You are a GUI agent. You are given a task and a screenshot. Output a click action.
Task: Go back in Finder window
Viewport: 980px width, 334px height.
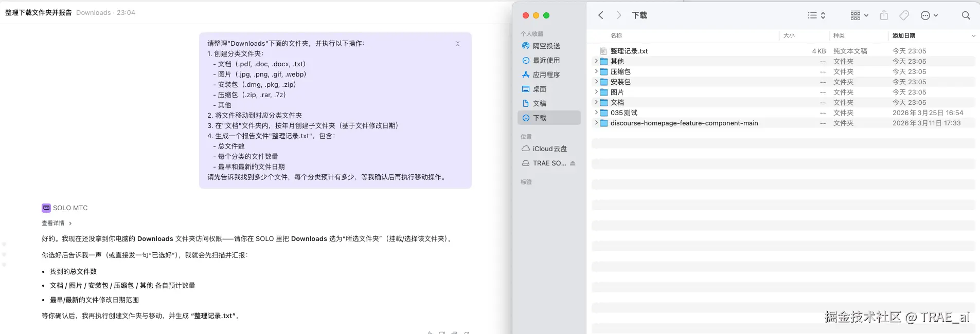point(600,15)
